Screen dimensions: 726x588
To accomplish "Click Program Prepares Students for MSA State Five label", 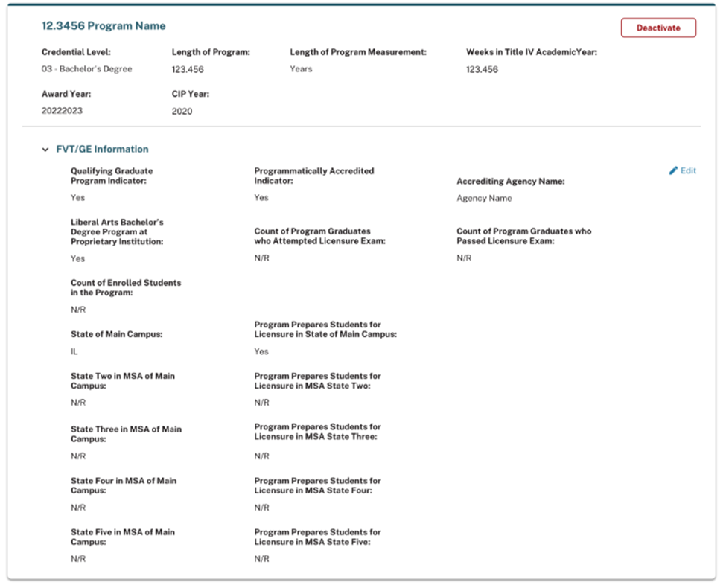I will point(317,537).
